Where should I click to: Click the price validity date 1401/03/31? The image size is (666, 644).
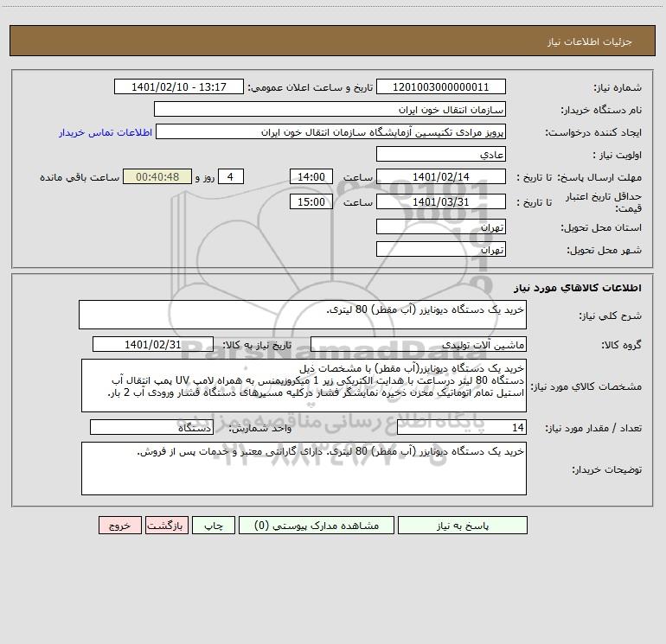(x=441, y=201)
